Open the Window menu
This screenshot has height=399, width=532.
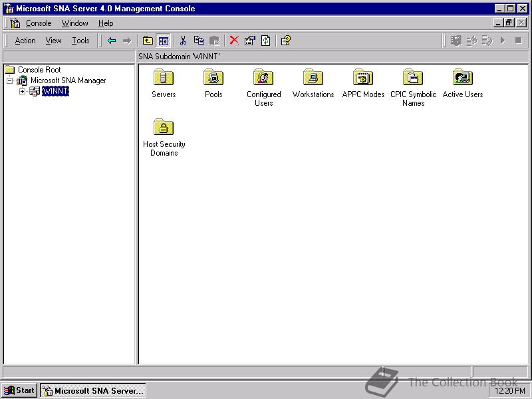click(x=74, y=23)
